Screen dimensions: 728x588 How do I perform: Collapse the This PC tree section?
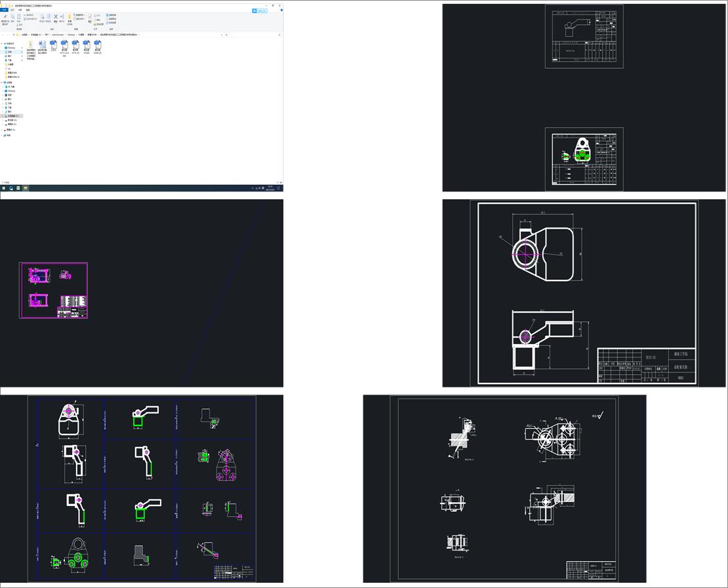2,83
